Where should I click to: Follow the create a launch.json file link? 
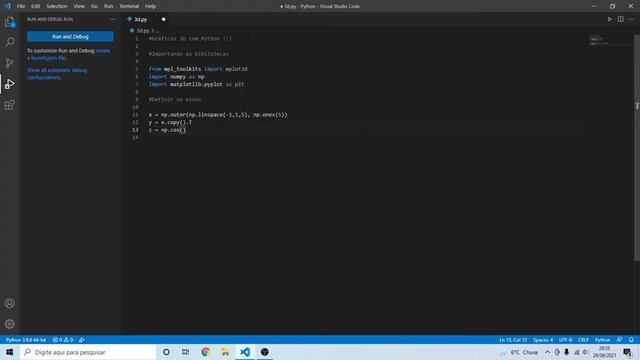[69, 54]
